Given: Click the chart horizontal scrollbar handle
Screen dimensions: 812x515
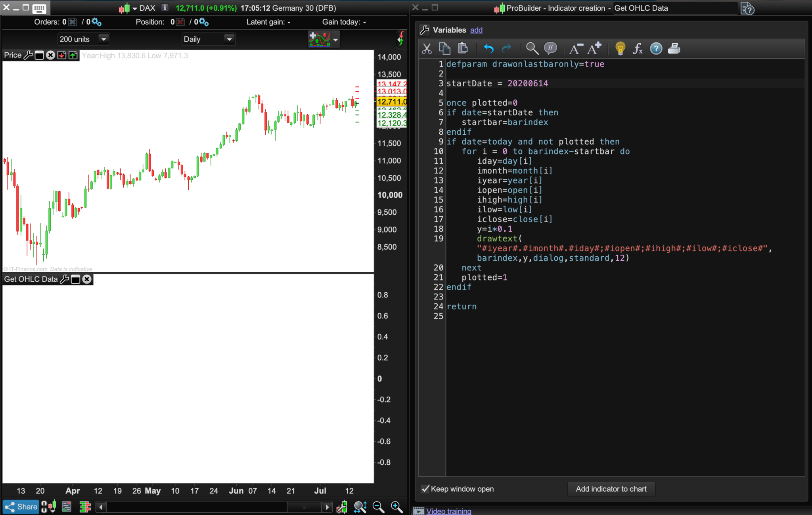Looking at the screenshot, I should pos(304,507).
